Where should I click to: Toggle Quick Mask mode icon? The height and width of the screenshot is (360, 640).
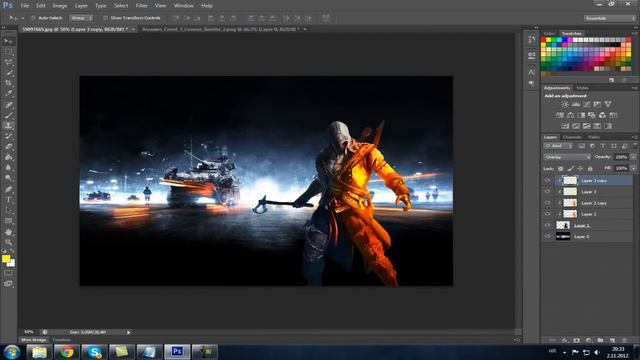coord(8,273)
